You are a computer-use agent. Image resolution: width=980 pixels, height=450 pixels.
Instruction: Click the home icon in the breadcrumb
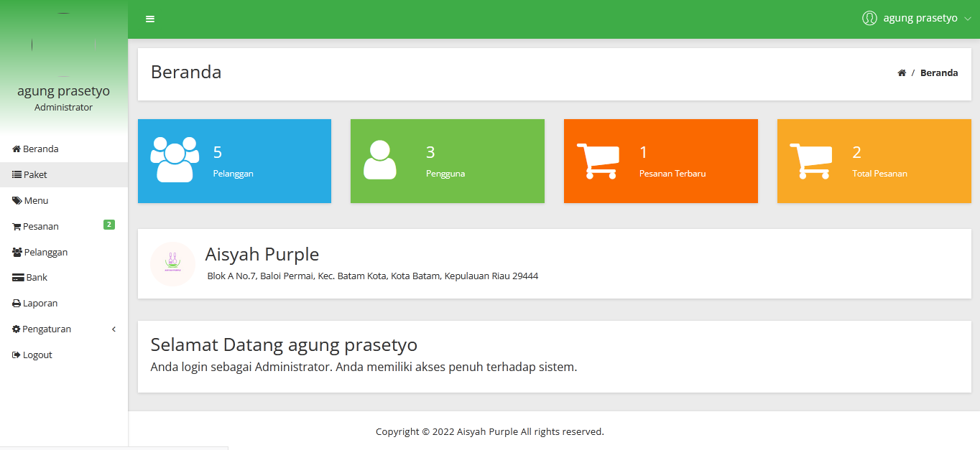(901, 72)
